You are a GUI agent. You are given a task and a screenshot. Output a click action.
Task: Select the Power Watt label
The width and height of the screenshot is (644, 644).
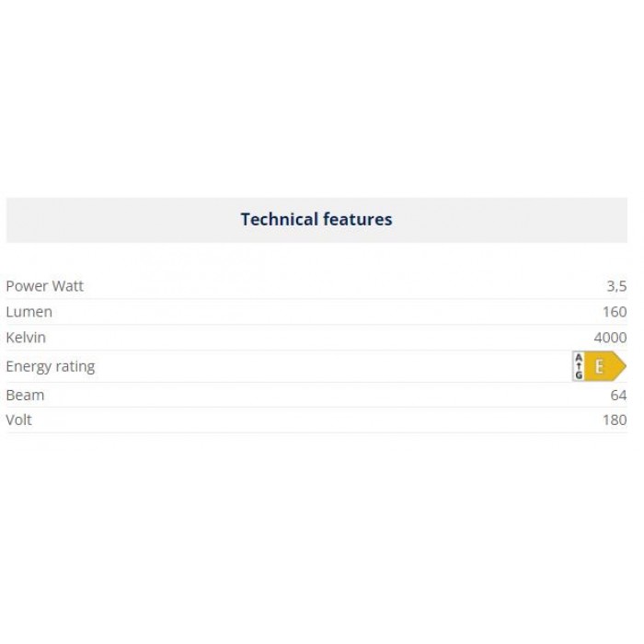click(x=44, y=286)
